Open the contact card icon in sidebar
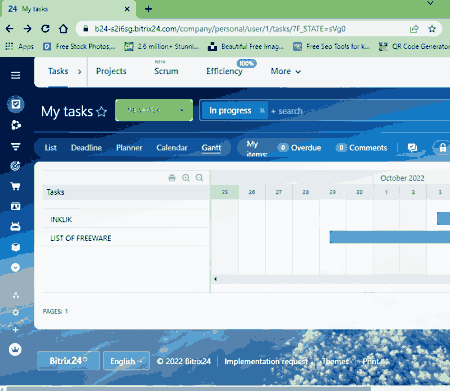This screenshot has width=450, height=391. 15,206
